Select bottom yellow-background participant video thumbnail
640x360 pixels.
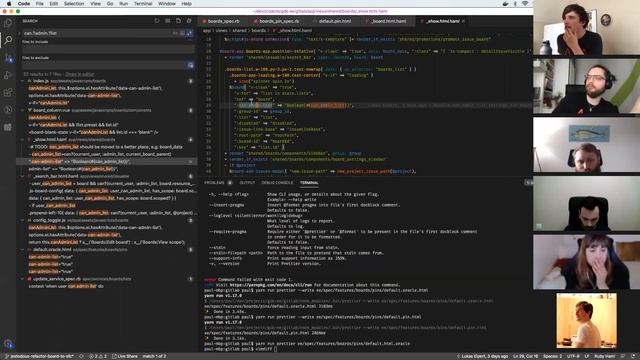point(587,320)
